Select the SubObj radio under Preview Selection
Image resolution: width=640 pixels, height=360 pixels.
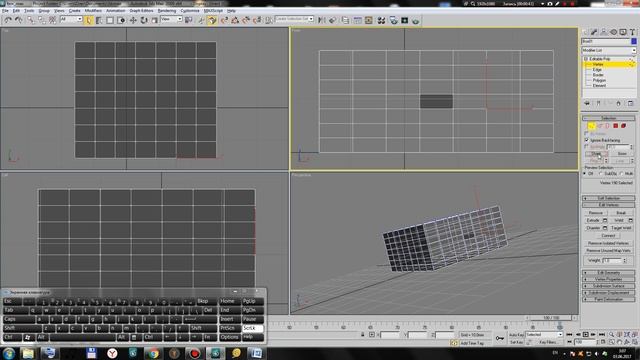(x=601, y=173)
